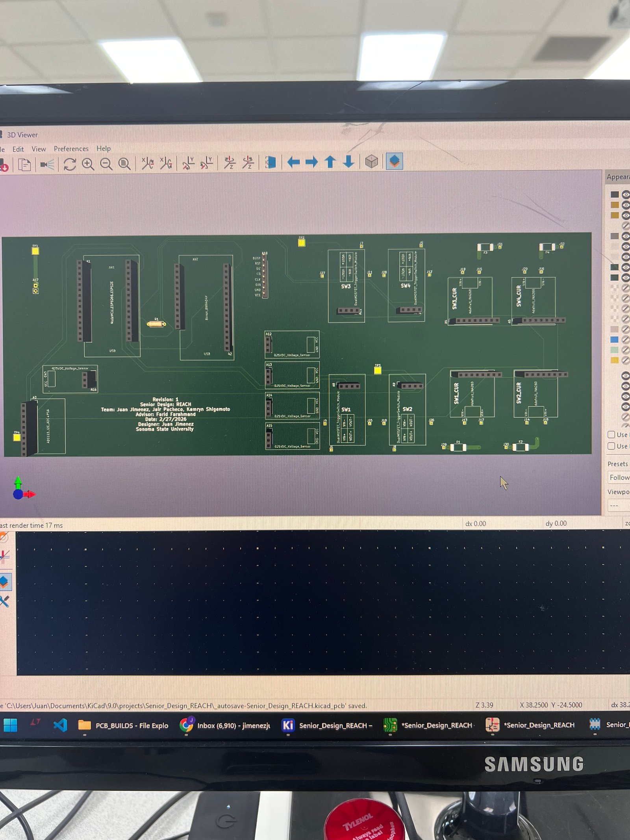Click the 'Last render time 17 ms' status text
Image resolution: width=630 pixels, height=840 pixels.
click(x=31, y=525)
